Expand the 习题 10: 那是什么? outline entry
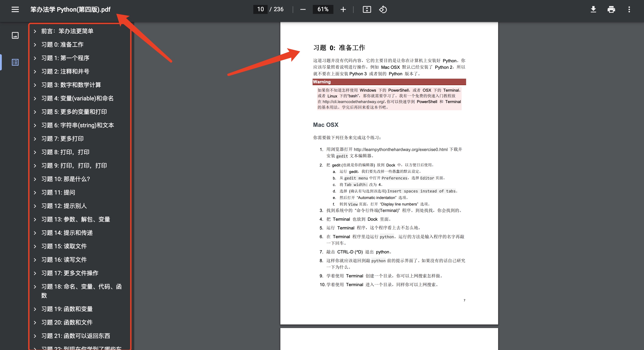Viewport: 644px width, 350px height. pyautogui.click(x=35, y=179)
